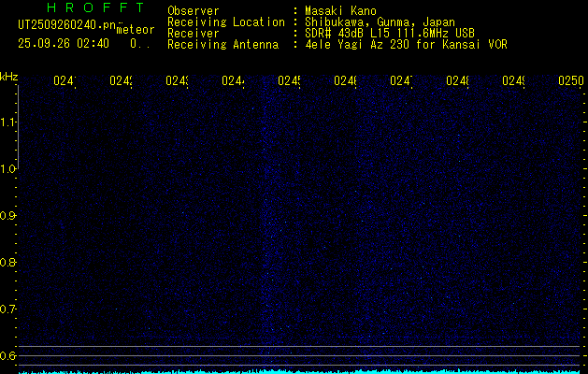Click the observer name Masaki Kano
The image size is (588, 374).
coord(340,11)
